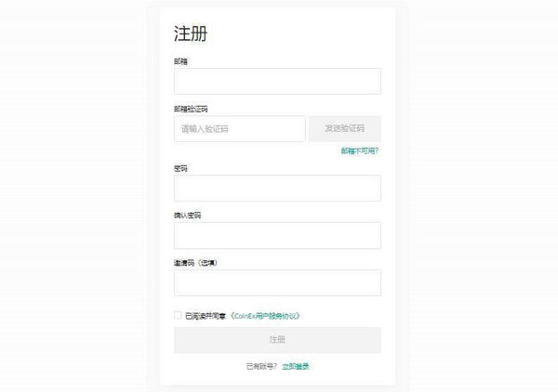
Task: Tick the 已阅读并同意 agreement checkbox
Action: (178, 315)
